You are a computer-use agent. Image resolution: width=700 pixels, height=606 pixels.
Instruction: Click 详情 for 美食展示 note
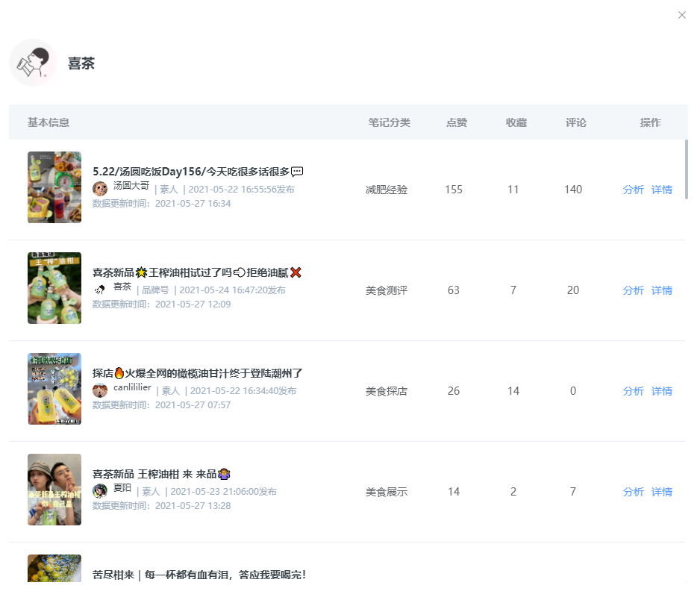(x=662, y=492)
